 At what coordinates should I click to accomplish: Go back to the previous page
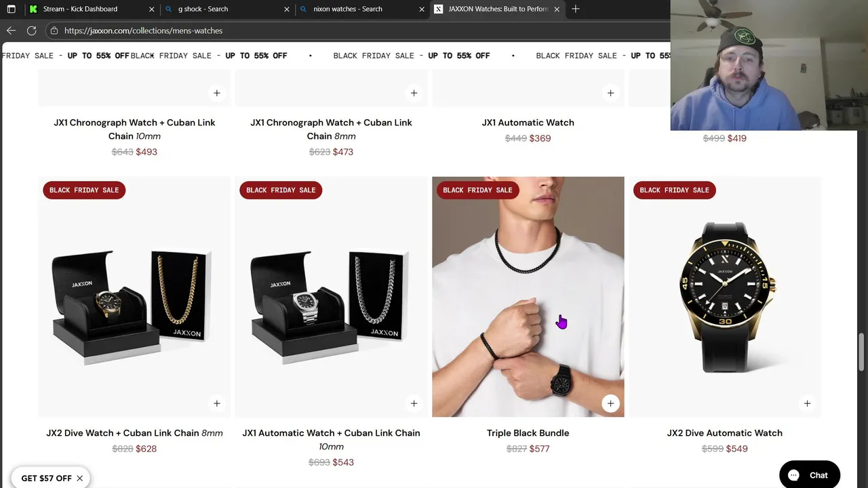pos(11,30)
